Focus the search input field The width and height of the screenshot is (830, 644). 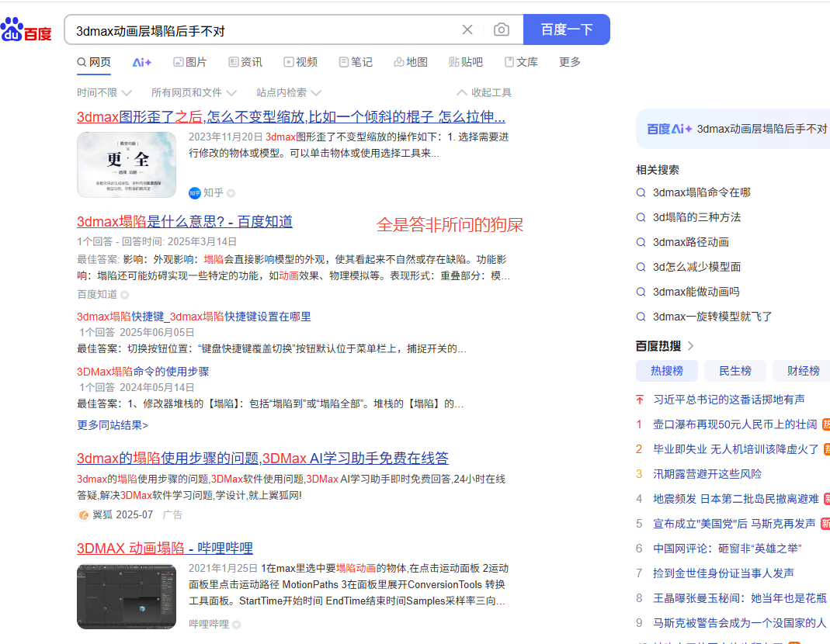tap(265, 30)
